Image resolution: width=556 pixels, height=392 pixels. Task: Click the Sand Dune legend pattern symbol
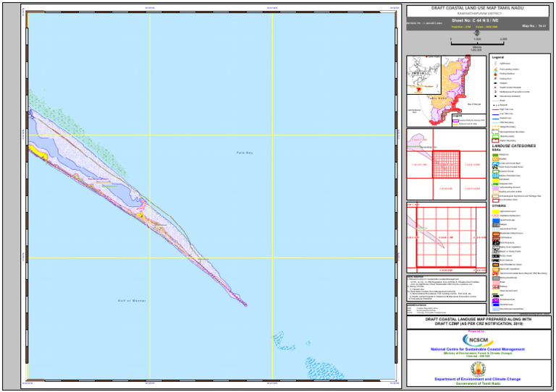[x=495, y=167]
